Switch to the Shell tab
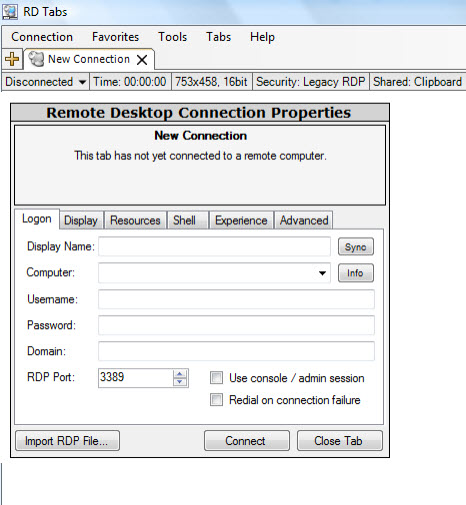 [187, 220]
